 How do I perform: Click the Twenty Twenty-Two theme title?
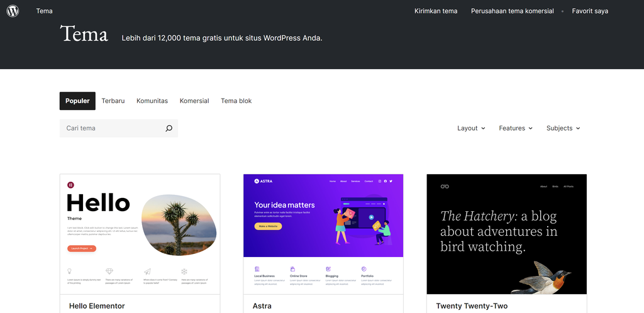click(472, 306)
